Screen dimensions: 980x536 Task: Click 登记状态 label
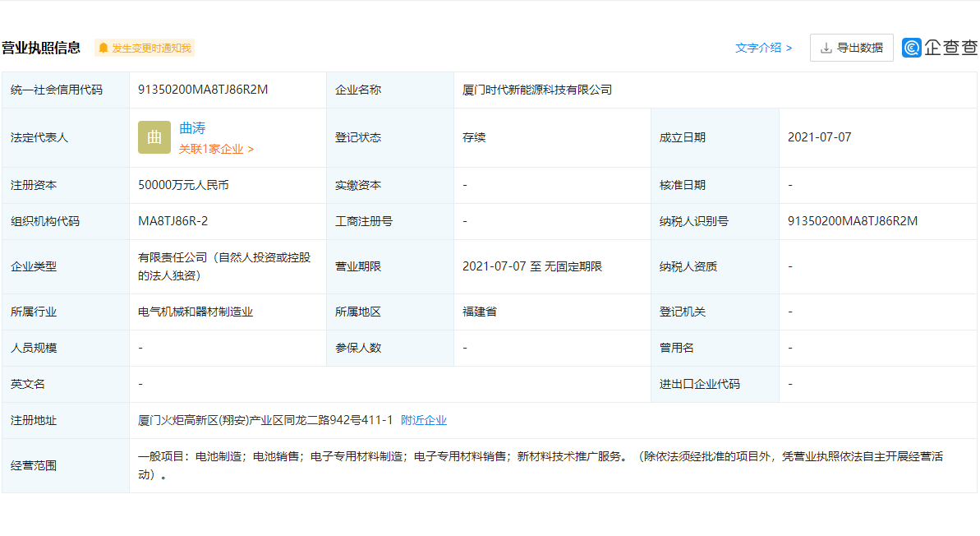click(x=358, y=137)
